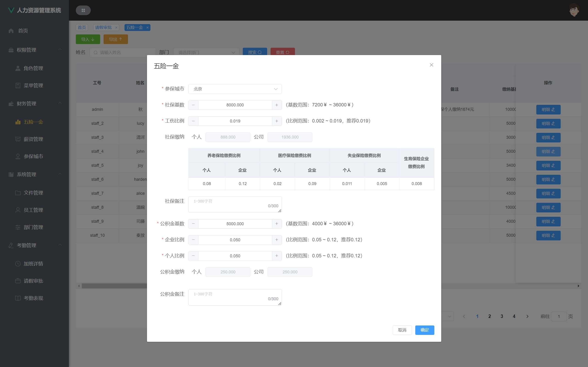Click minus icon for 工伤比例 field
Image resolution: width=588 pixels, height=367 pixels.
click(193, 121)
